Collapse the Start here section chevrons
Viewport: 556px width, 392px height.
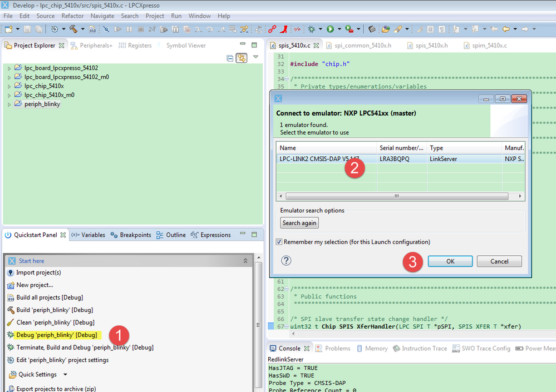[x=245, y=261]
